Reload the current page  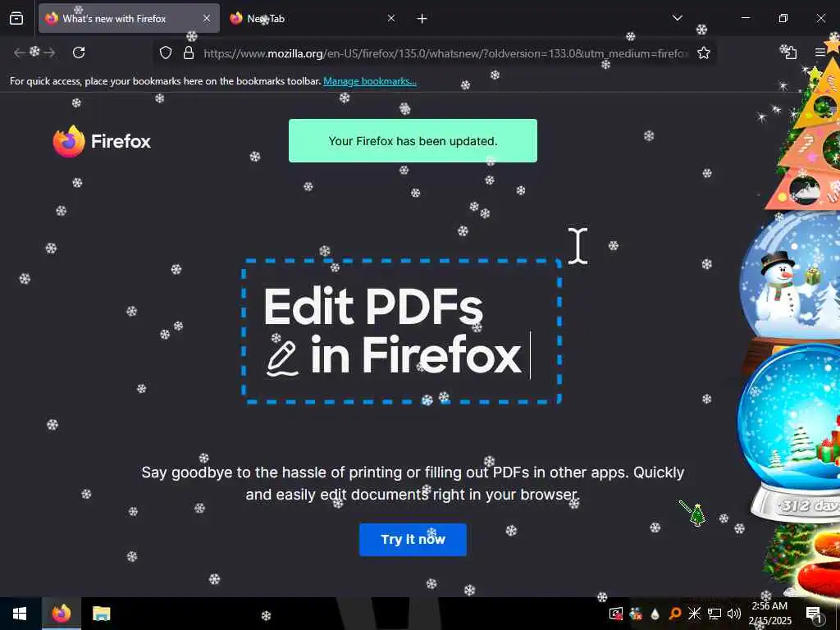79,52
